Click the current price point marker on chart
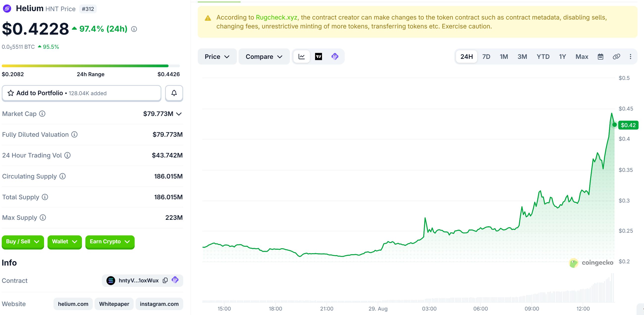Screen dimensions: 644x315 click(x=615, y=125)
